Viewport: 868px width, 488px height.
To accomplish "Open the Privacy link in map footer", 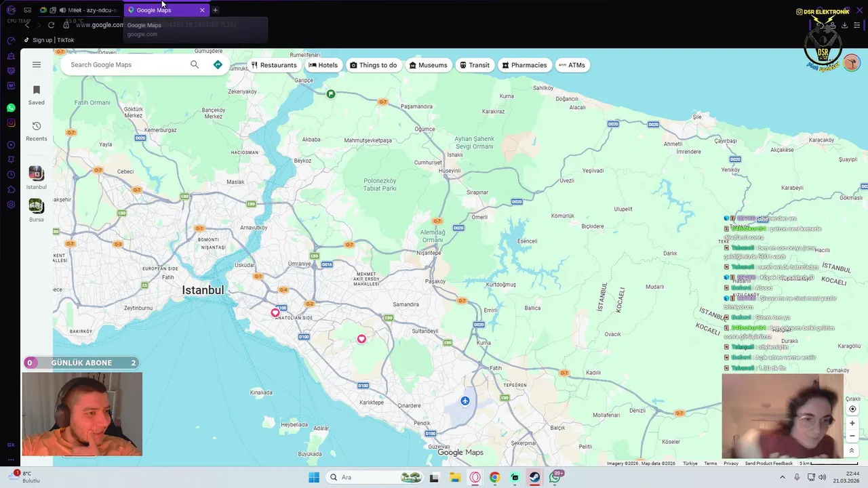I will pyautogui.click(x=730, y=464).
